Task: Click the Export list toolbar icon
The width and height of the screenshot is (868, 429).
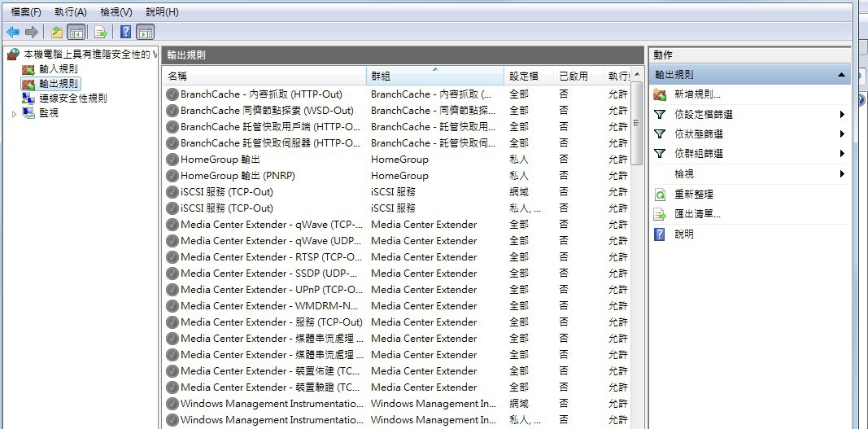Action: tap(100, 32)
